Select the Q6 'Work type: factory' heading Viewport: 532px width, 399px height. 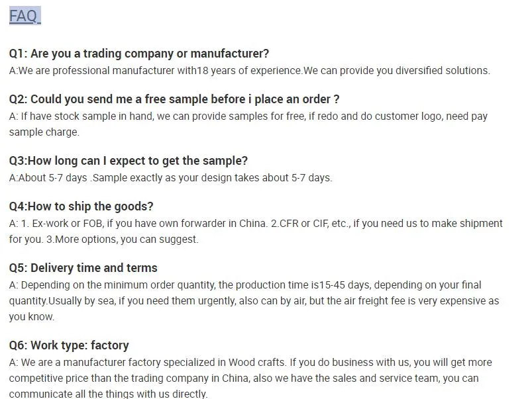69,345
